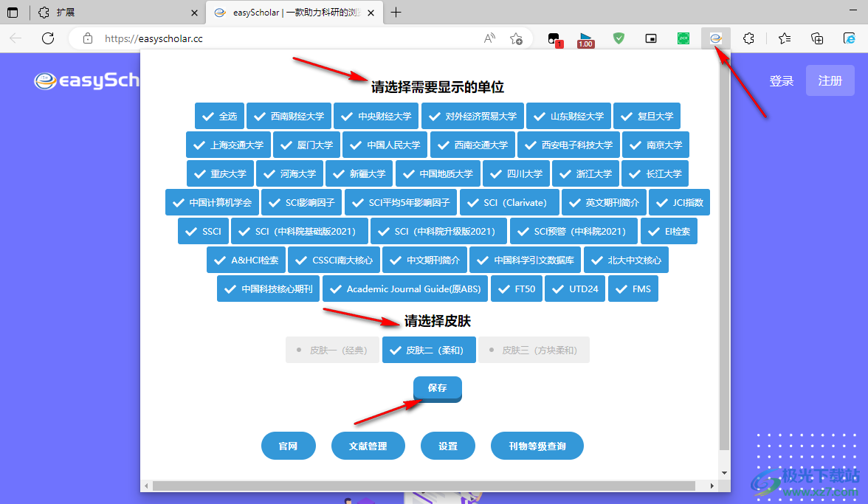Image resolution: width=868 pixels, height=504 pixels.
Task: Uncheck 西南财经大学
Action: [x=289, y=116]
